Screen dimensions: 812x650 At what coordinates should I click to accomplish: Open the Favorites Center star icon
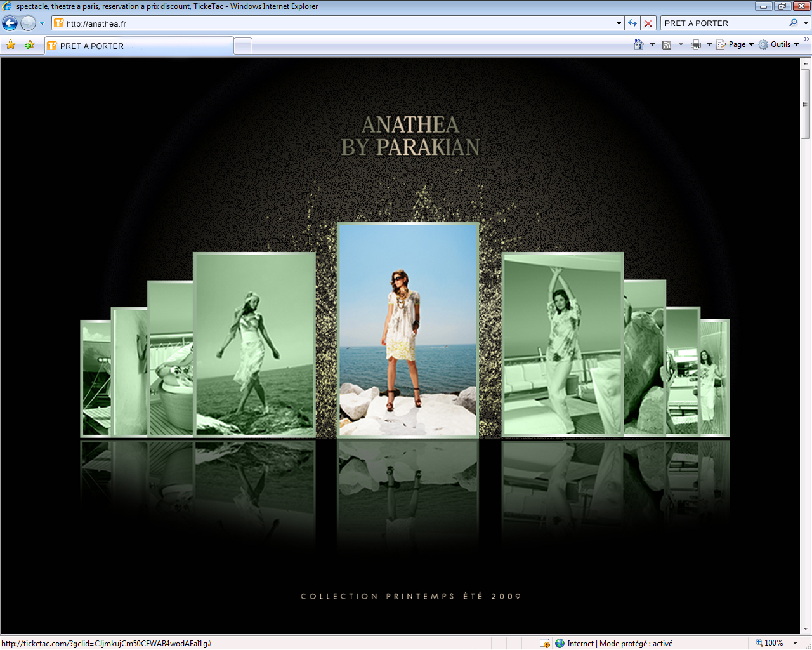10,44
